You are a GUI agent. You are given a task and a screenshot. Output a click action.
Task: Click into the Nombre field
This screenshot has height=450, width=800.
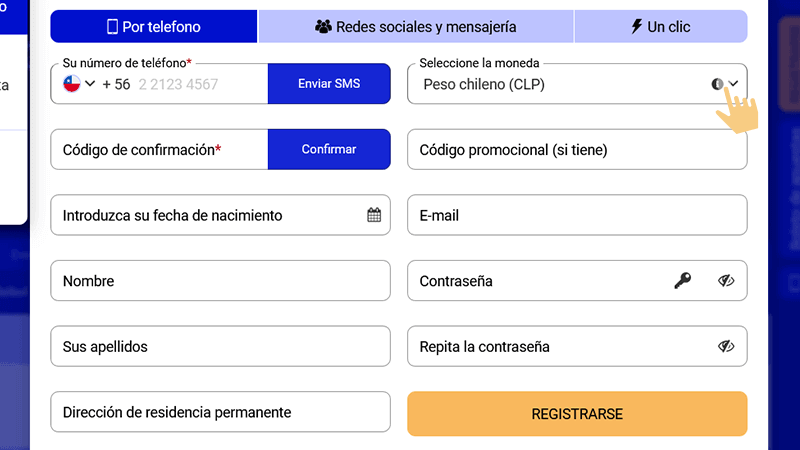tap(220, 281)
